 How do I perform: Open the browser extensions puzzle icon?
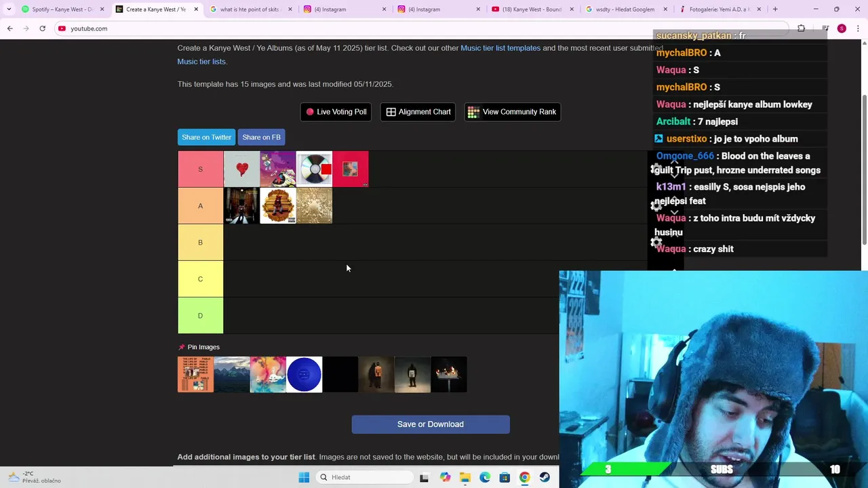coord(801,28)
